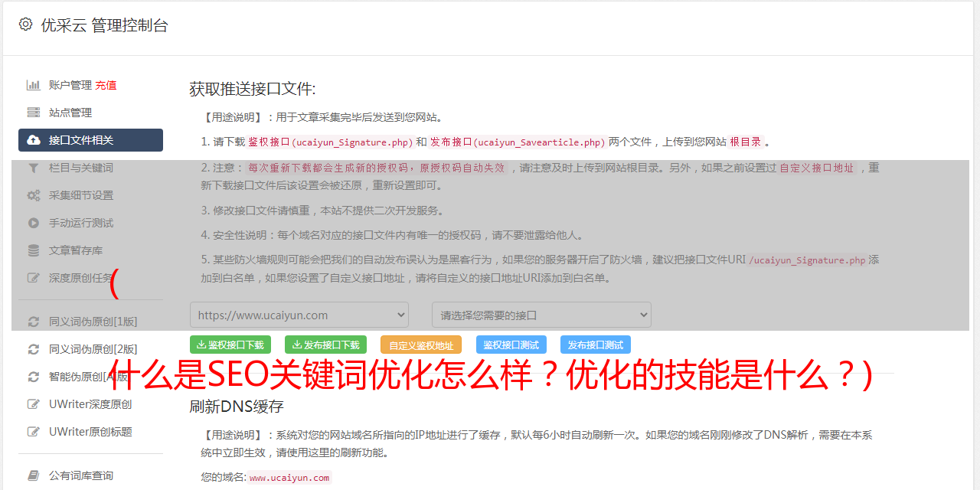Viewport: 980px width, 490px height.
Task: Open 文章暂存库 in the sidebar
Action: (x=76, y=250)
